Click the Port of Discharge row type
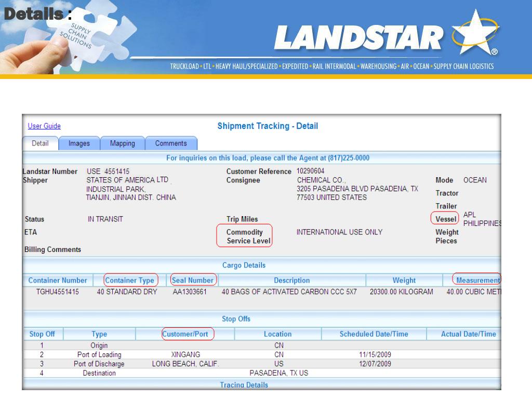Image resolution: width=532 pixels, height=399 pixels. coord(99,364)
